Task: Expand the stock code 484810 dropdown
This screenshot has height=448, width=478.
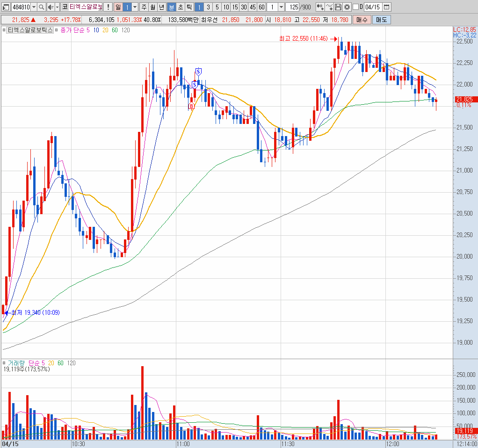Action: click(x=34, y=7)
